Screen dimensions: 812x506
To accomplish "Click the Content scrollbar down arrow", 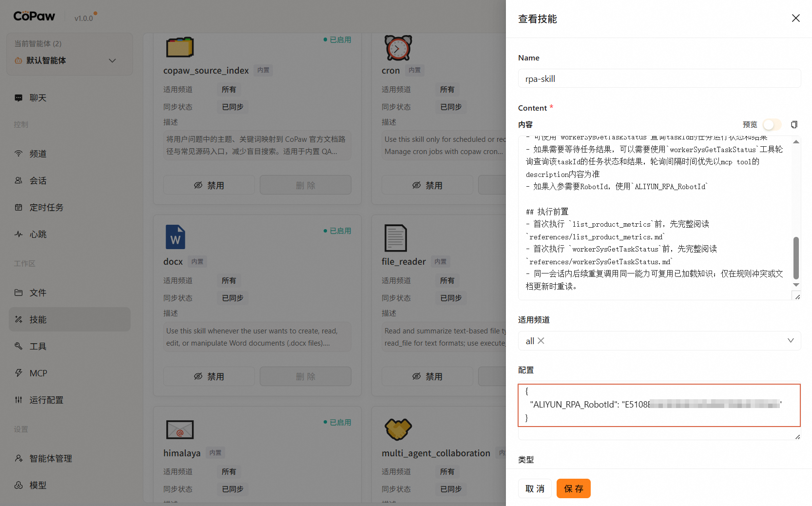I will coord(796,285).
